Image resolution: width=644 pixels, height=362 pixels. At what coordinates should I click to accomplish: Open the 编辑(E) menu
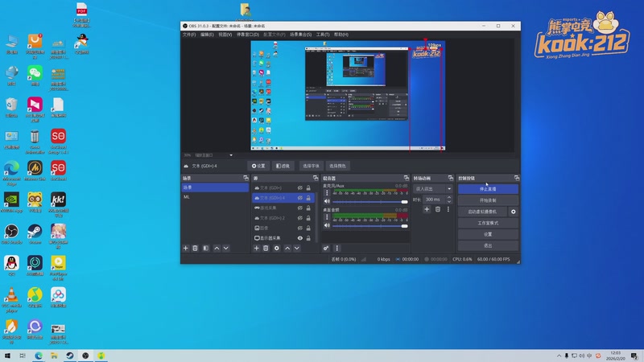[207, 35]
